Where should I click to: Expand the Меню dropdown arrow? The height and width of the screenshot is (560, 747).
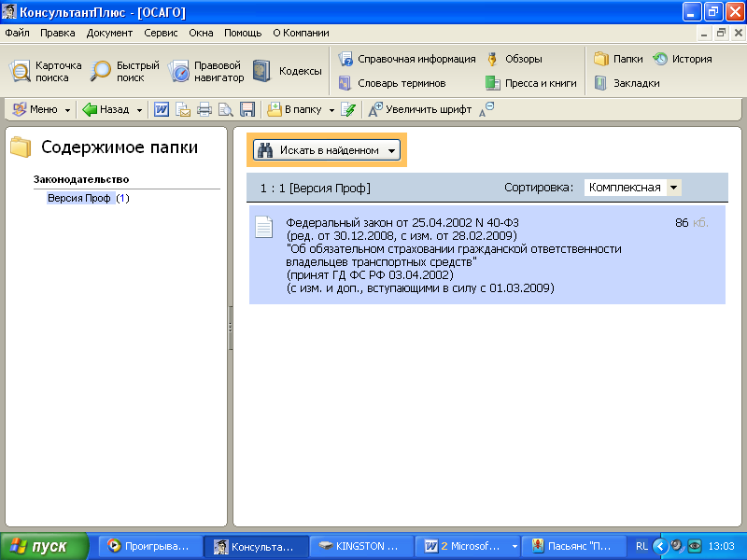(x=67, y=110)
